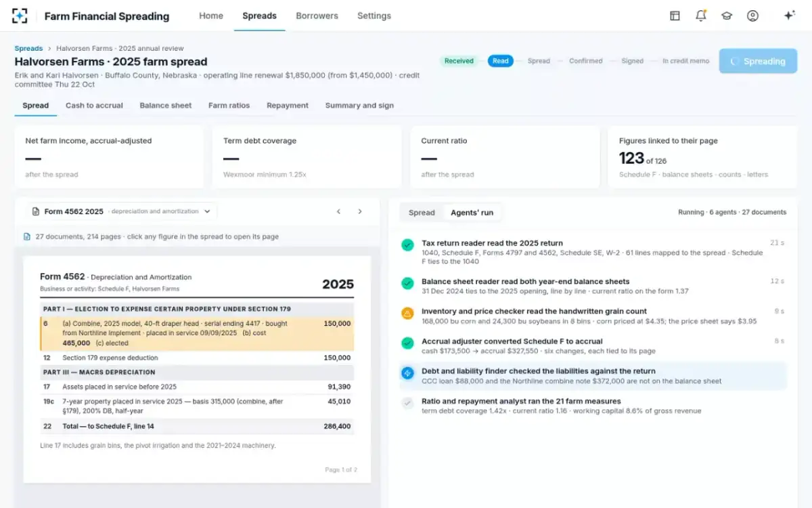Click green check icon for Accrual adjuster

(x=407, y=343)
